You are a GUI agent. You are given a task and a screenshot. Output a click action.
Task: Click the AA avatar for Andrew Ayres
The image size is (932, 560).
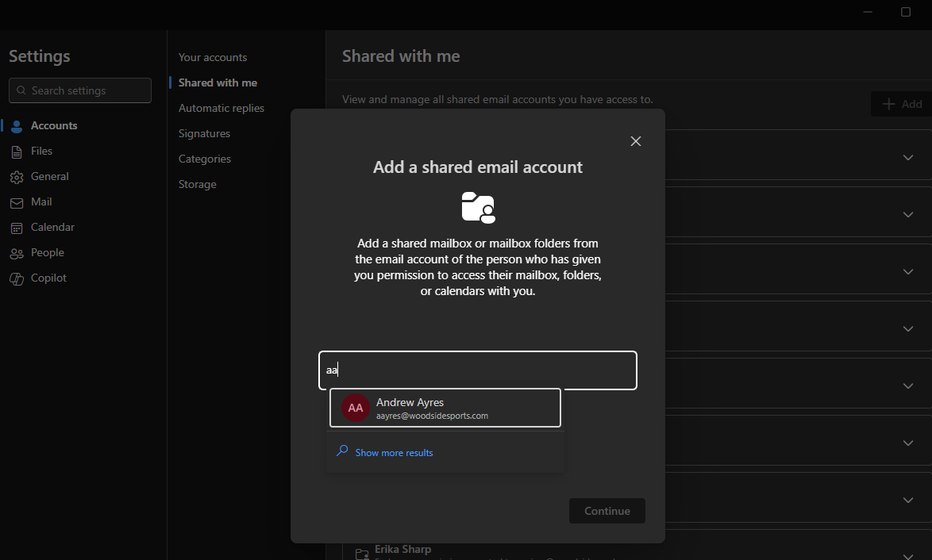[356, 408]
